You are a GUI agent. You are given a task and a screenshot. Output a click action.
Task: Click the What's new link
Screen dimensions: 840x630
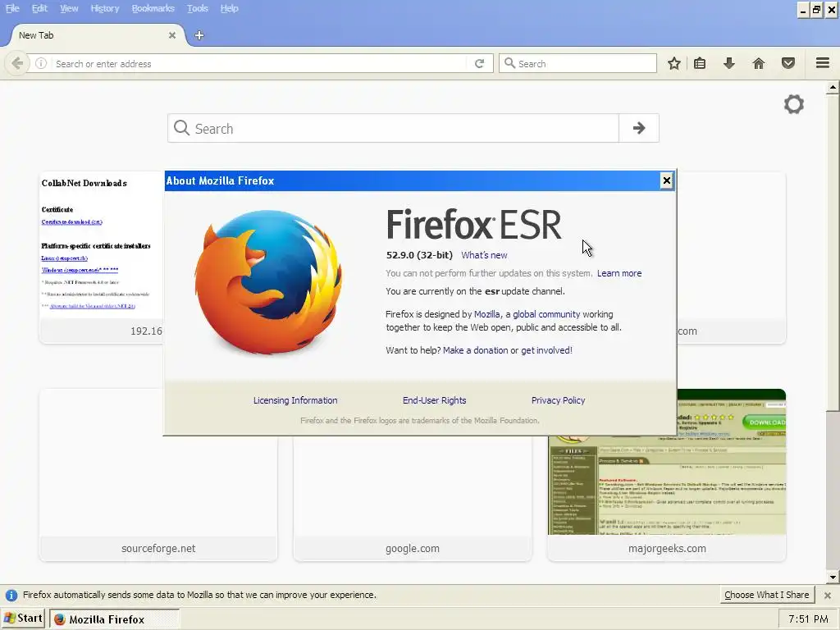484,256
